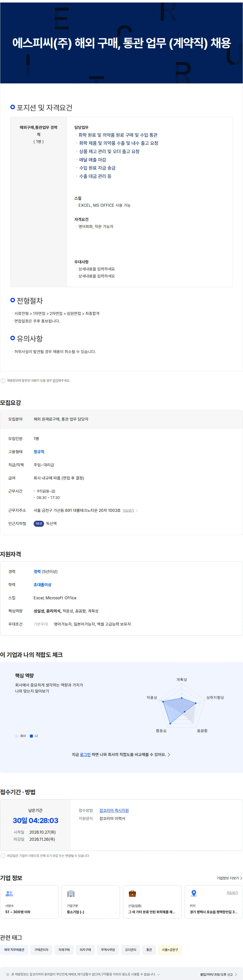243x980 pixels.
Task: Click the job posting title banner
Action: (x=121, y=43)
